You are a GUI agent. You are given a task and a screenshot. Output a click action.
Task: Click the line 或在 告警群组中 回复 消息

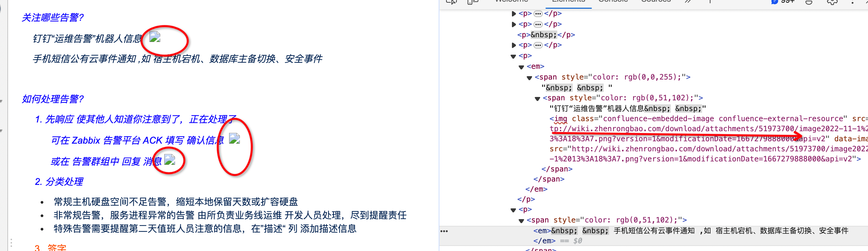pyautogui.click(x=106, y=161)
